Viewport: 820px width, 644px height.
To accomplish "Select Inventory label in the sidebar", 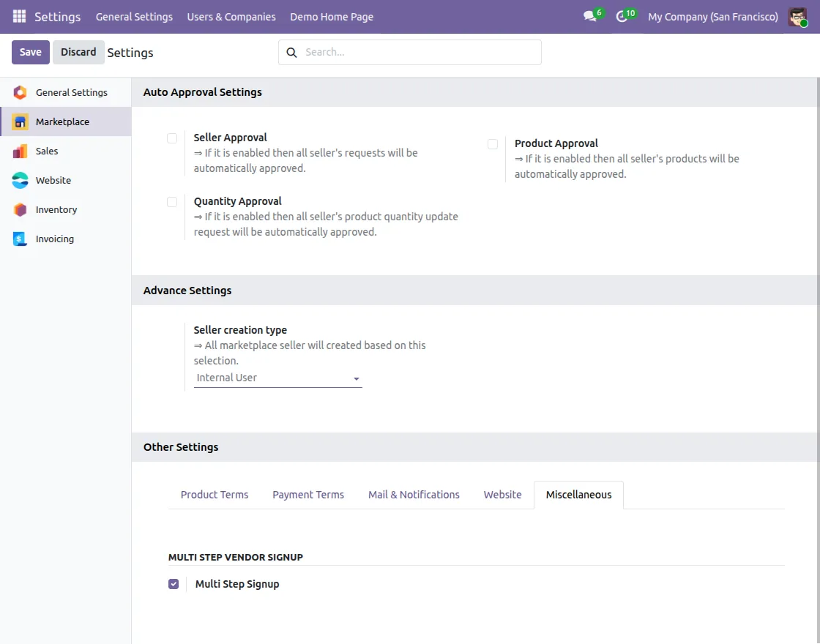I will [56, 209].
